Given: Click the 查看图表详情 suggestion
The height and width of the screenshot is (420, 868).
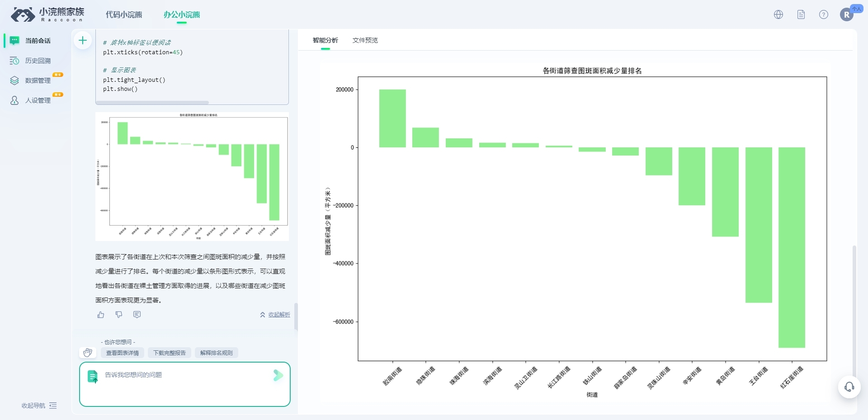Looking at the screenshot, I should [123, 353].
